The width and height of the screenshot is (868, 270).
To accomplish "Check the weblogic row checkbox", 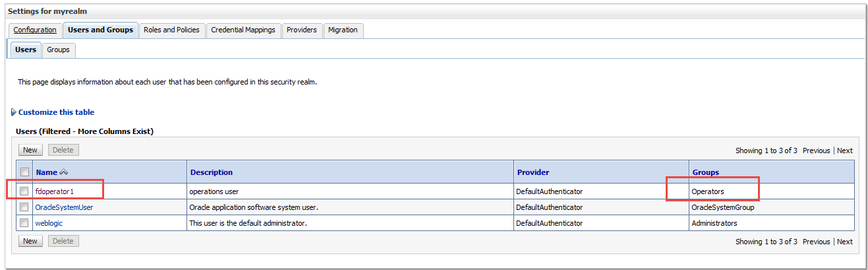I will [x=24, y=223].
